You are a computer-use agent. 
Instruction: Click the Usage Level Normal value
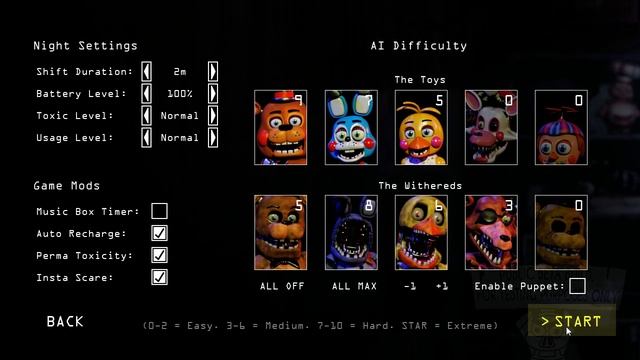[180, 138]
